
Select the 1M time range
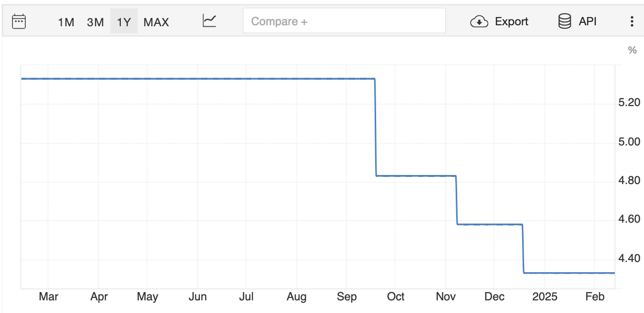click(66, 22)
